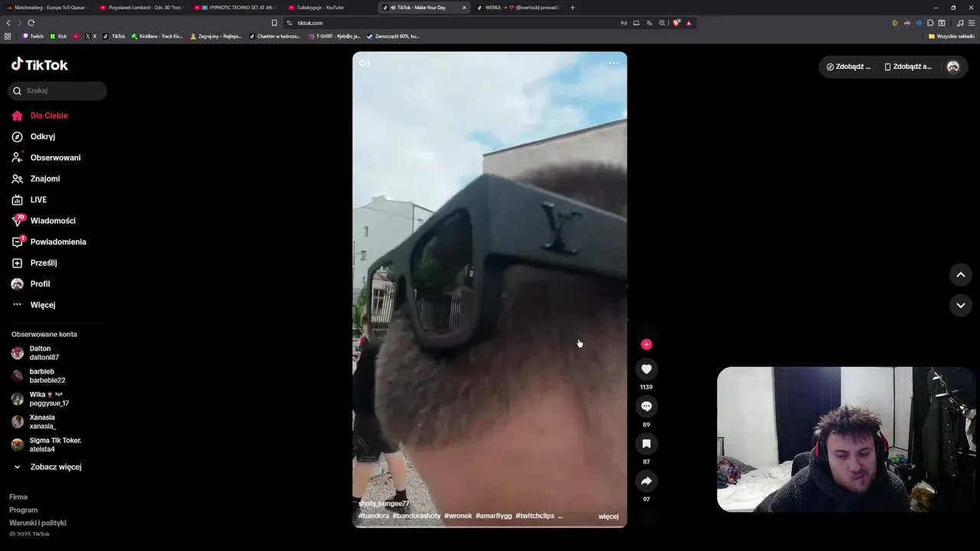
Task: Go to Obserwowani section
Action: (x=55, y=158)
